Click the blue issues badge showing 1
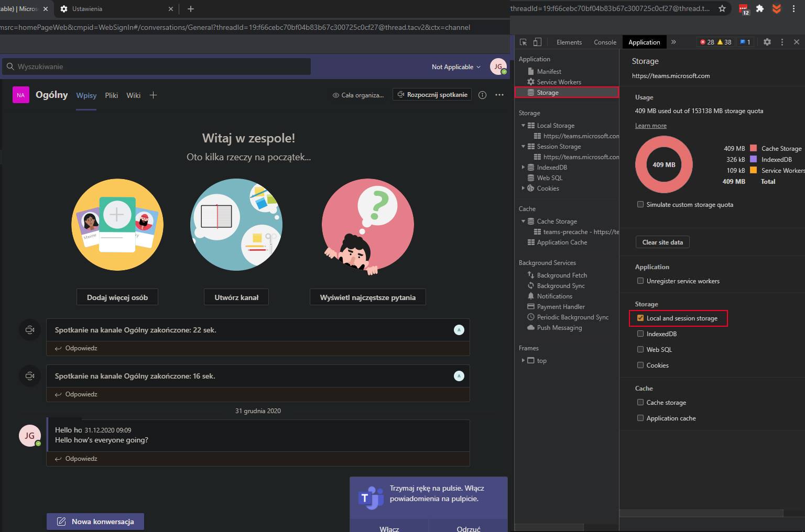The width and height of the screenshot is (805, 532). tap(745, 42)
